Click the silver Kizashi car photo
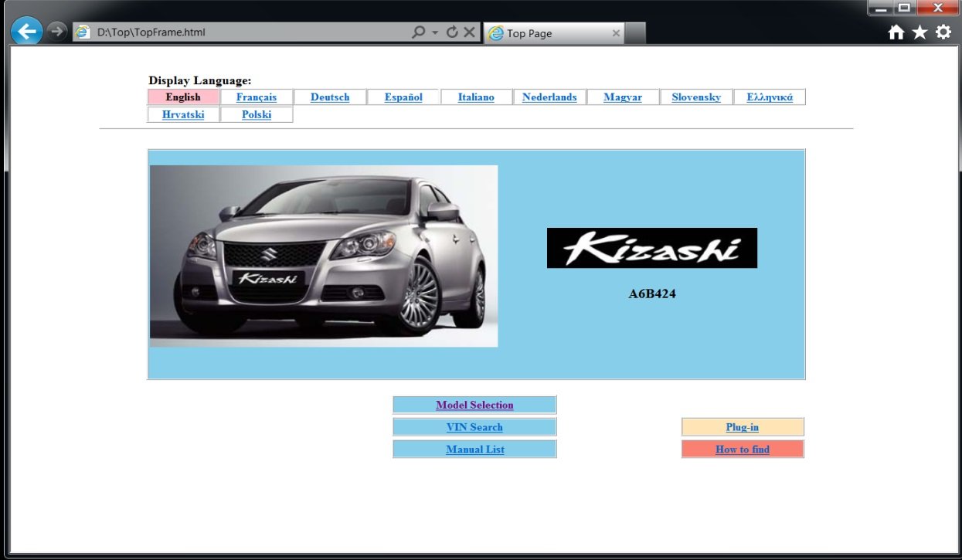The height and width of the screenshot is (560, 962). 324,256
